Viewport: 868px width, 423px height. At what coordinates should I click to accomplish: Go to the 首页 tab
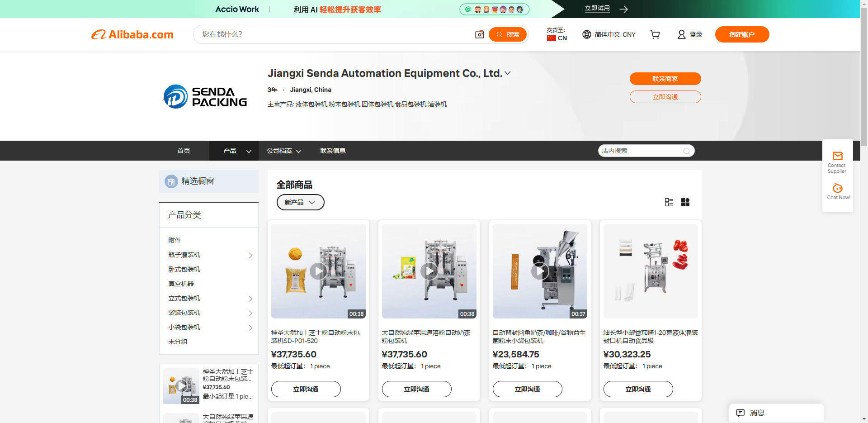184,151
